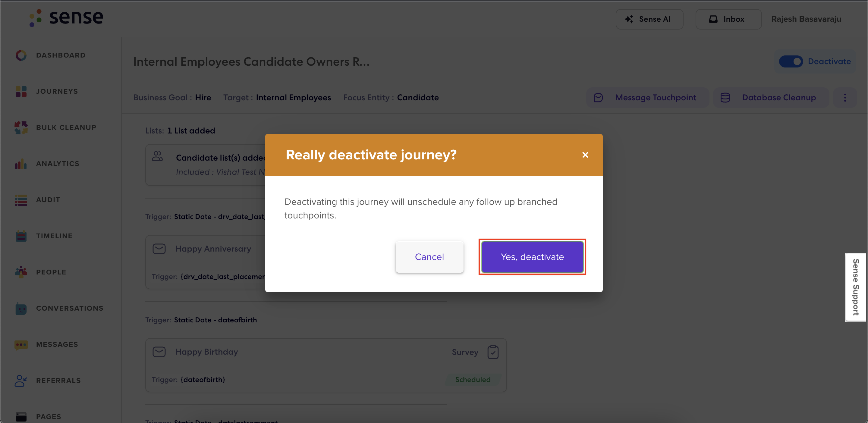Viewport: 868px width, 423px height.
Task: Click Business Goal Hire value
Action: pos(203,98)
